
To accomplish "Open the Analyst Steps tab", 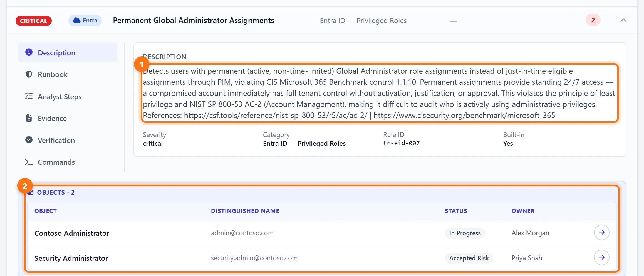I will tap(68, 96).
